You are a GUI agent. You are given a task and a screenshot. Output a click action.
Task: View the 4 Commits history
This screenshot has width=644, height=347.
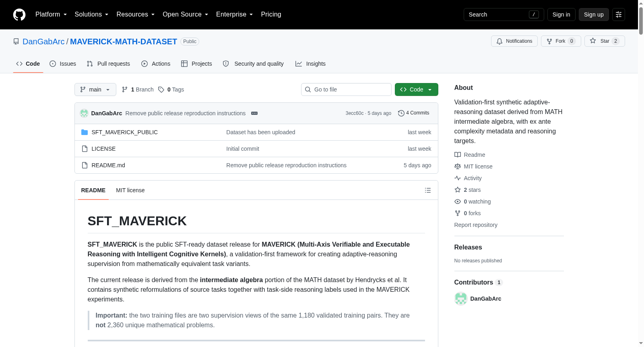tap(414, 113)
